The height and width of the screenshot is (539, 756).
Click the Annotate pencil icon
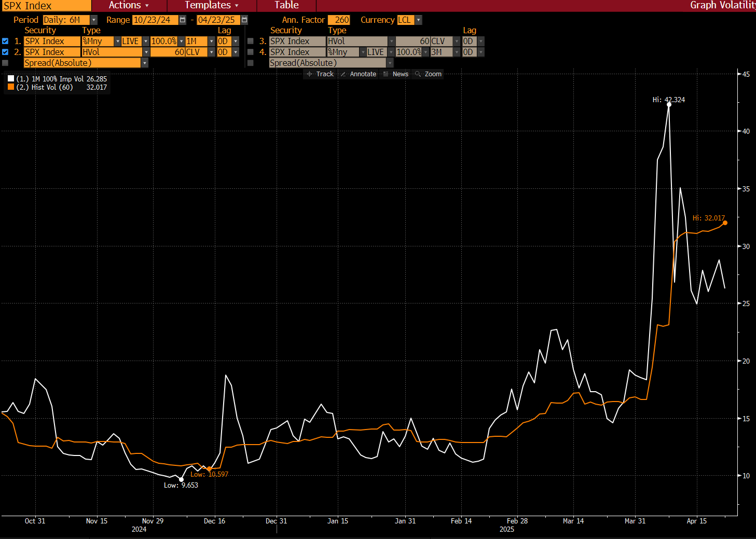point(343,74)
